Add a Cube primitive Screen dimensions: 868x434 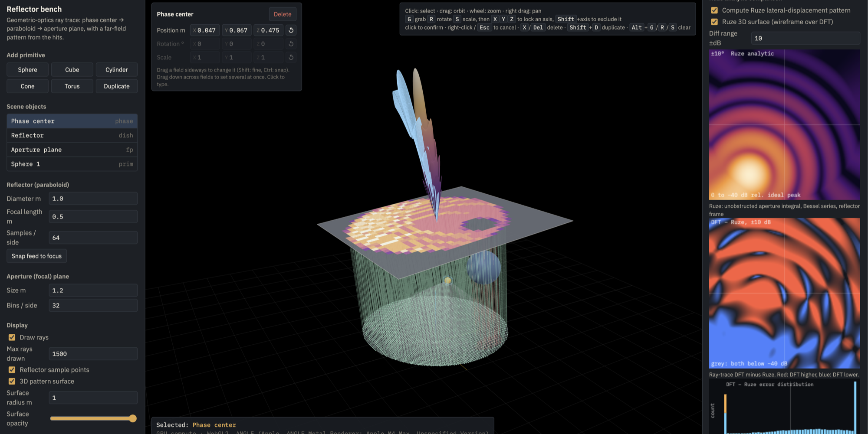click(72, 70)
